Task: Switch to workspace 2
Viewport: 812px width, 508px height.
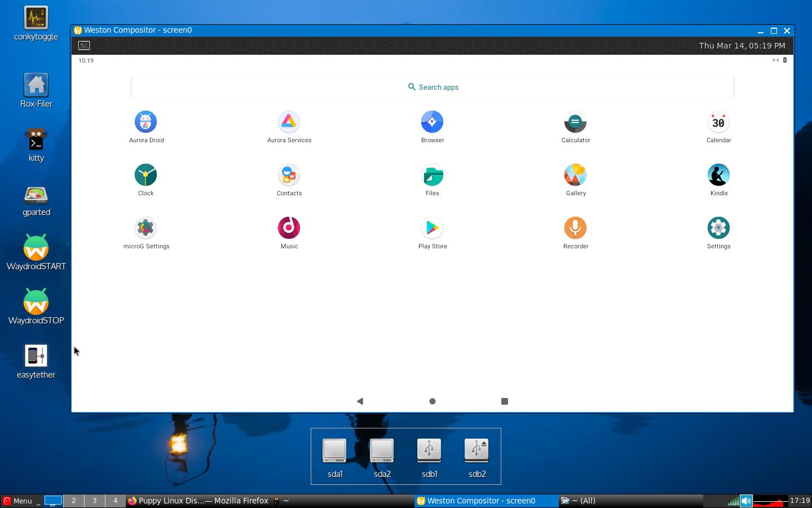Action: (x=73, y=501)
